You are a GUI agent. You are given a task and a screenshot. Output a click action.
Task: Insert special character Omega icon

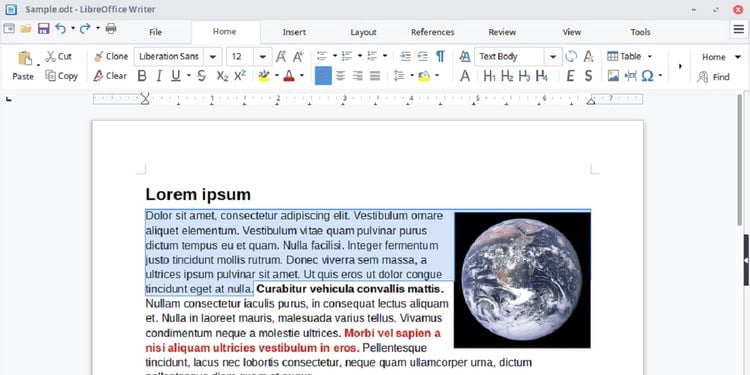[x=647, y=76]
